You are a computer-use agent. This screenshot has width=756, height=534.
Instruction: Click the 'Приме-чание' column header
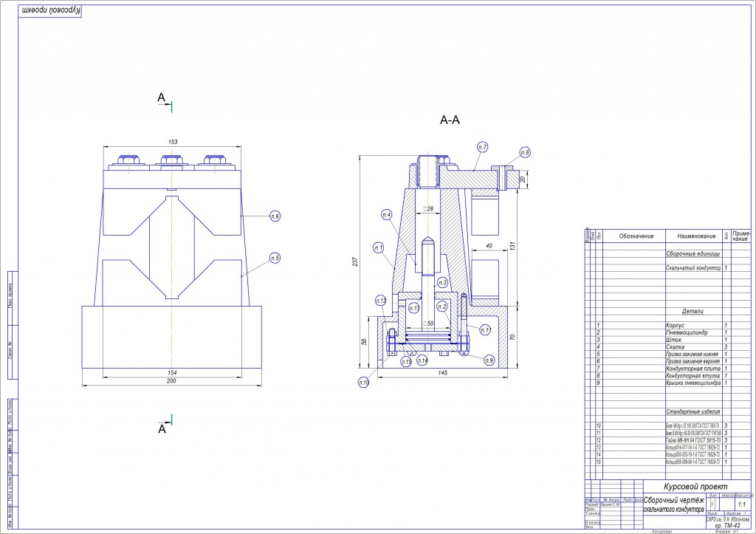pos(741,236)
